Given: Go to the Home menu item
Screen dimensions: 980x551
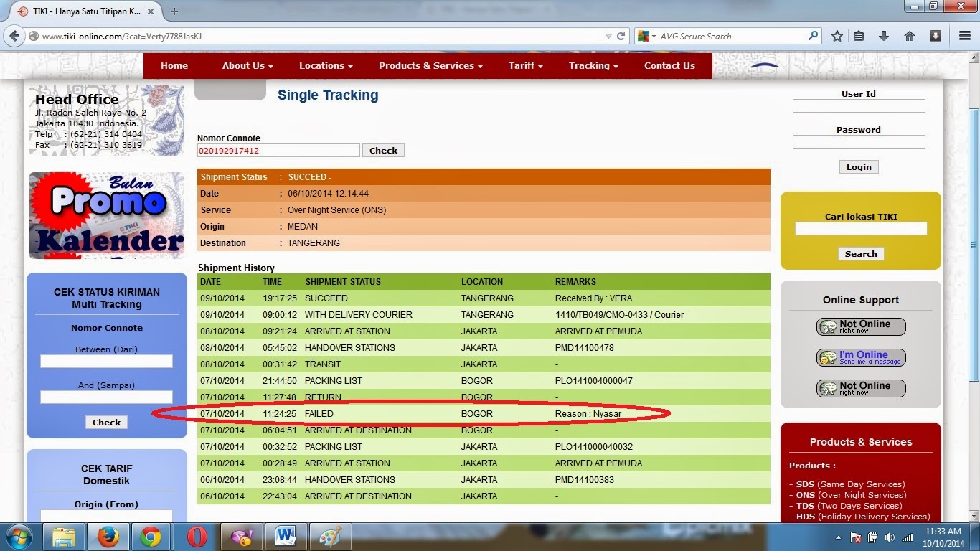Looking at the screenshot, I should pos(174,65).
